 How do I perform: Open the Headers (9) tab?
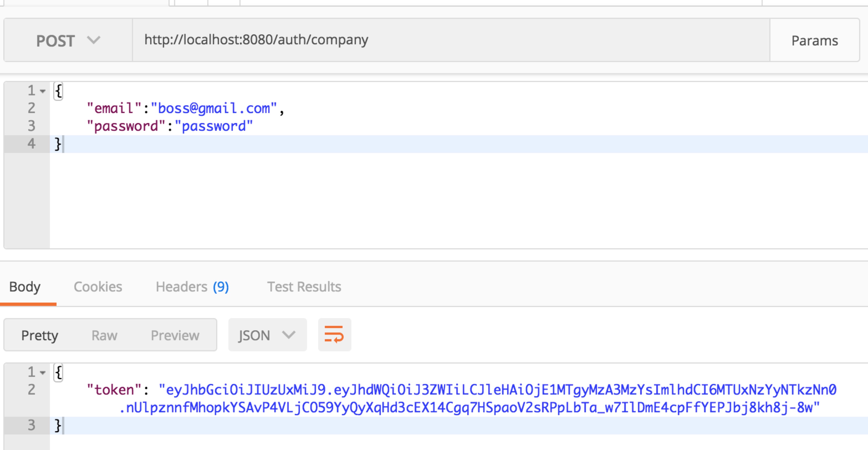click(x=192, y=287)
